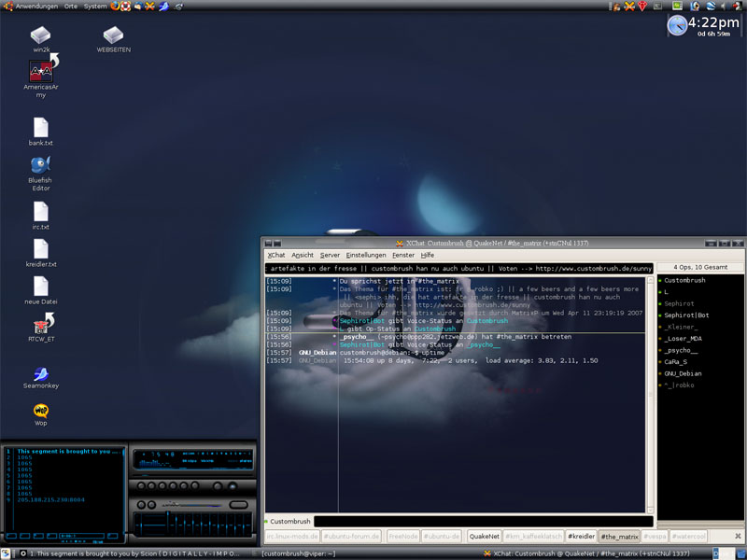747x560 pixels.
Task: Open the win2k drive icon
Action: (x=40, y=36)
